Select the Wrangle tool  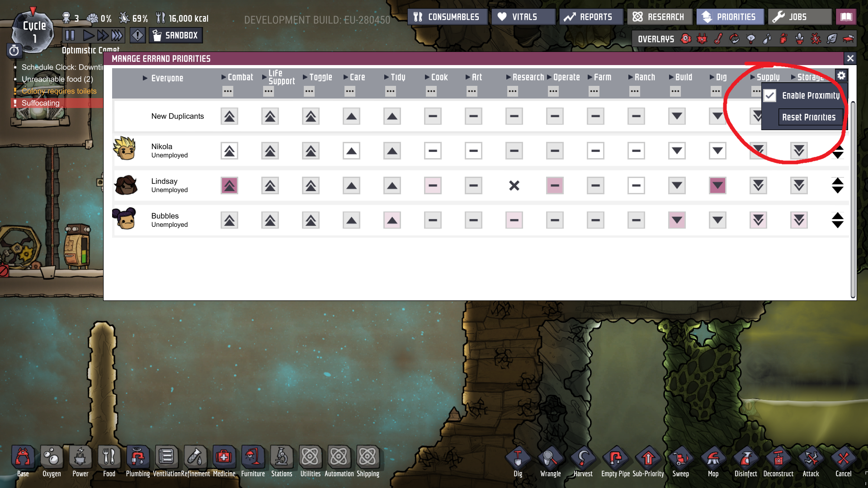[x=550, y=457]
